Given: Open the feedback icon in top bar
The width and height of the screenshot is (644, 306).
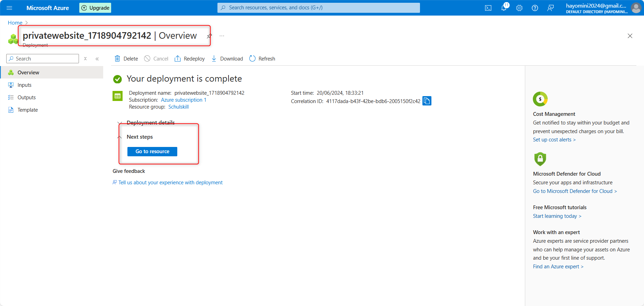Looking at the screenshot, I should point(551,8).
